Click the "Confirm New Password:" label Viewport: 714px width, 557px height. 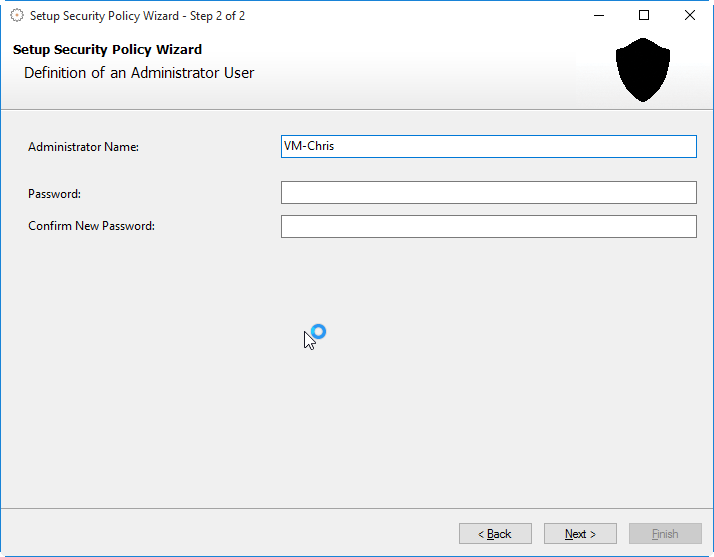click(91, 226)
